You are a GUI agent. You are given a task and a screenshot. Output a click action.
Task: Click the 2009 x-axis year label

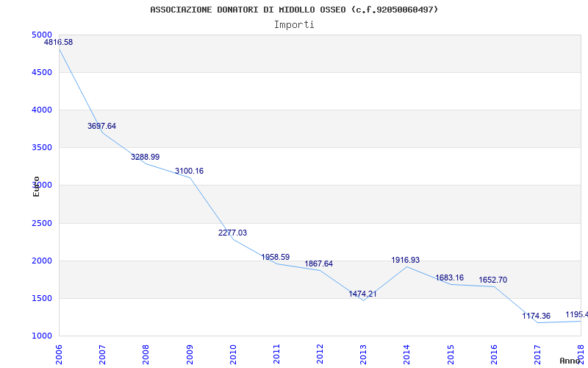[190, 354]
